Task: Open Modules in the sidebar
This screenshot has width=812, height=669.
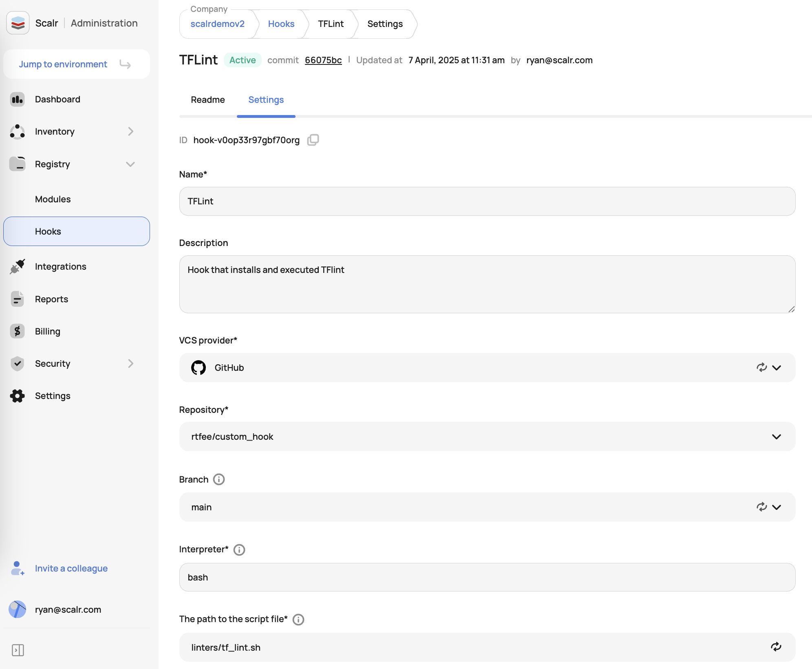Action: [53, 199]
